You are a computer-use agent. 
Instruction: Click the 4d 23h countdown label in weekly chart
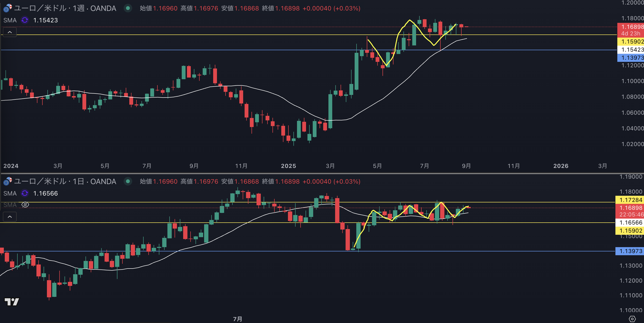630,34
